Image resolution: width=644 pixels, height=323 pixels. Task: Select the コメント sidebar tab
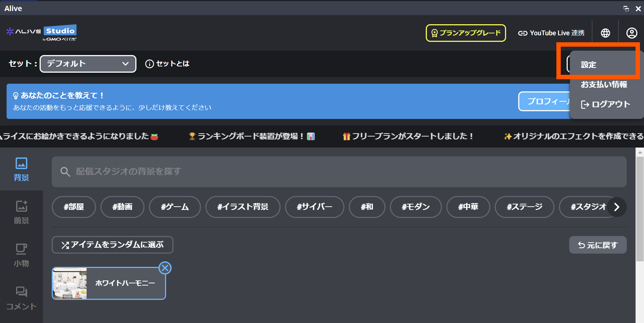(21, 298)
